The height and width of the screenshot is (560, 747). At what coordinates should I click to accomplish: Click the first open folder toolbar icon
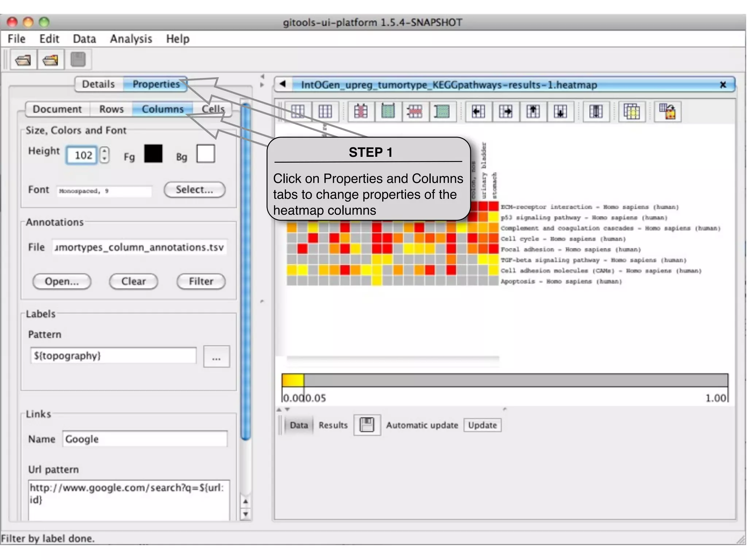(23, 60)
